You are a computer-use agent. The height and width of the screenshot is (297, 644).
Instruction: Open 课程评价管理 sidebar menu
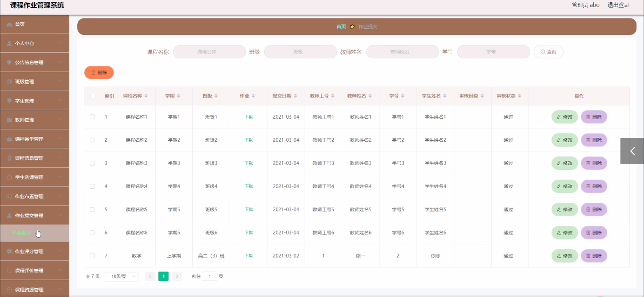(x=34, y=271)
